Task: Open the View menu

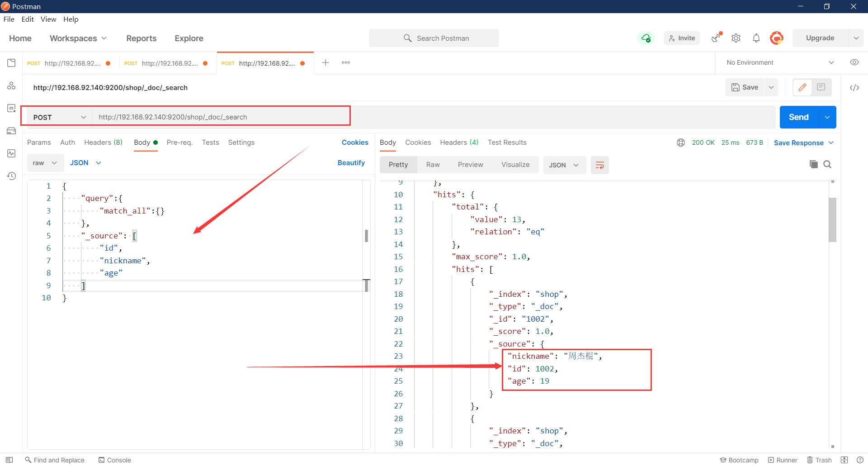Action: (x=48, y=19)
